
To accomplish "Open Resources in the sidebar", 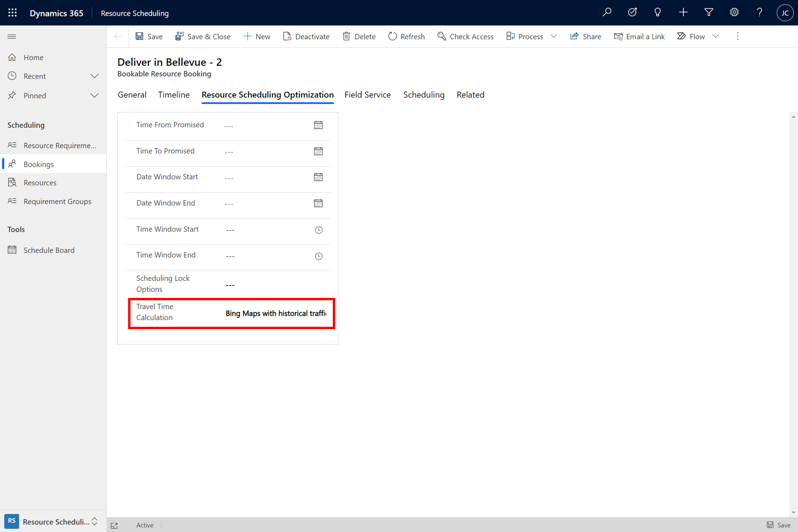I will click(x=53, y=183).
